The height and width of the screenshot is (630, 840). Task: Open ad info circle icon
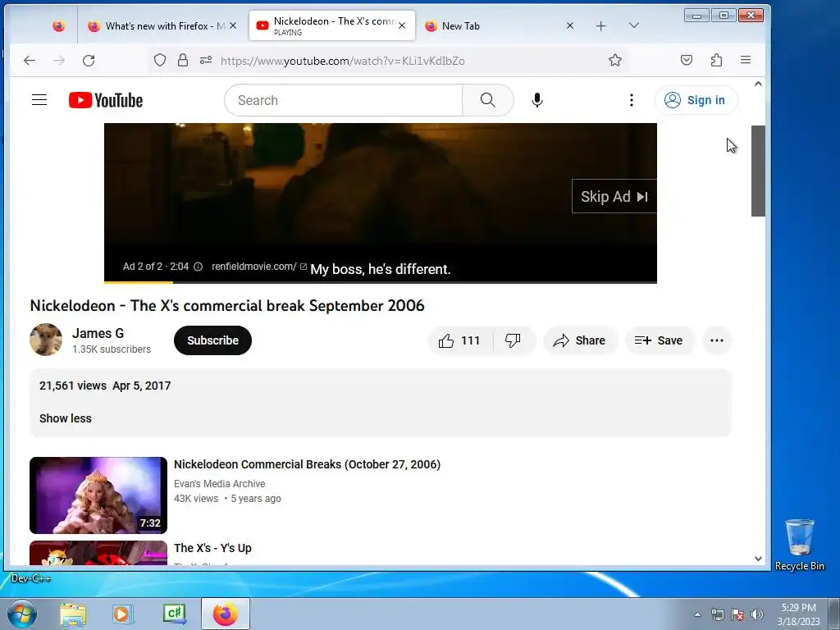pos(198,267)
